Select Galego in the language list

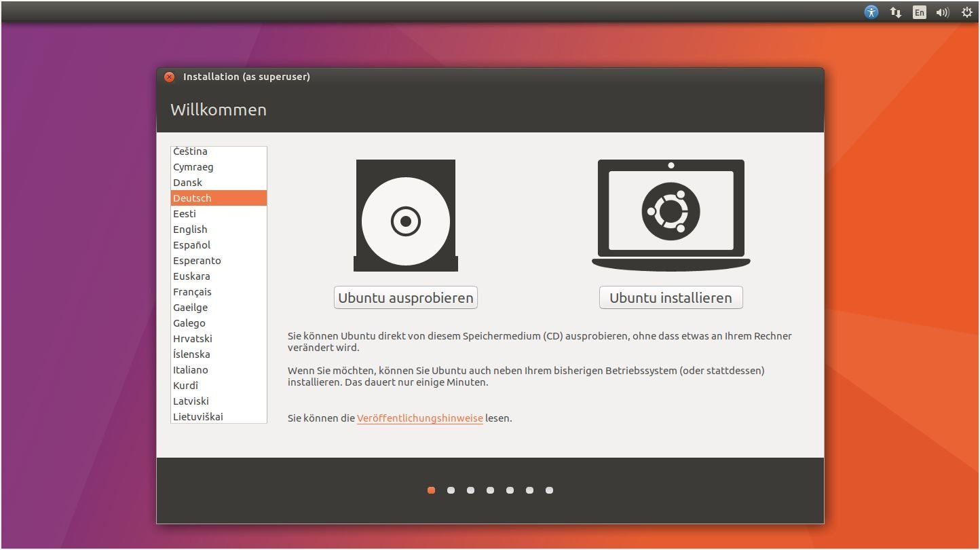click(x=219, y=323)
